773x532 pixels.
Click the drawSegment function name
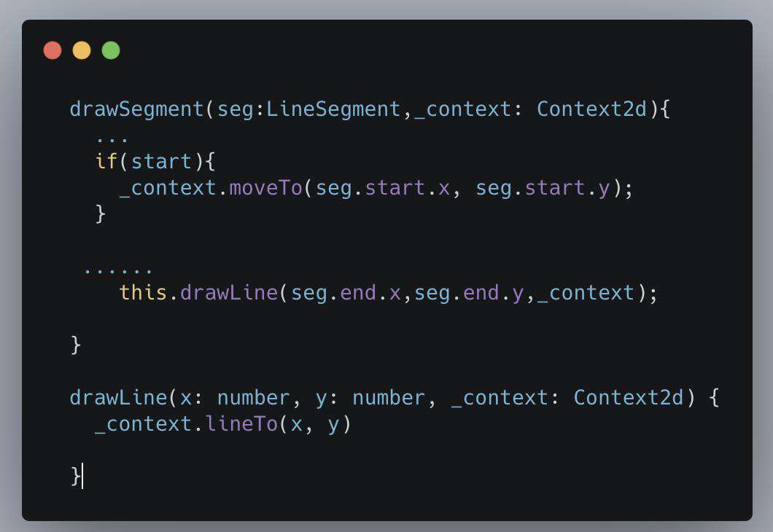[136, 109]
